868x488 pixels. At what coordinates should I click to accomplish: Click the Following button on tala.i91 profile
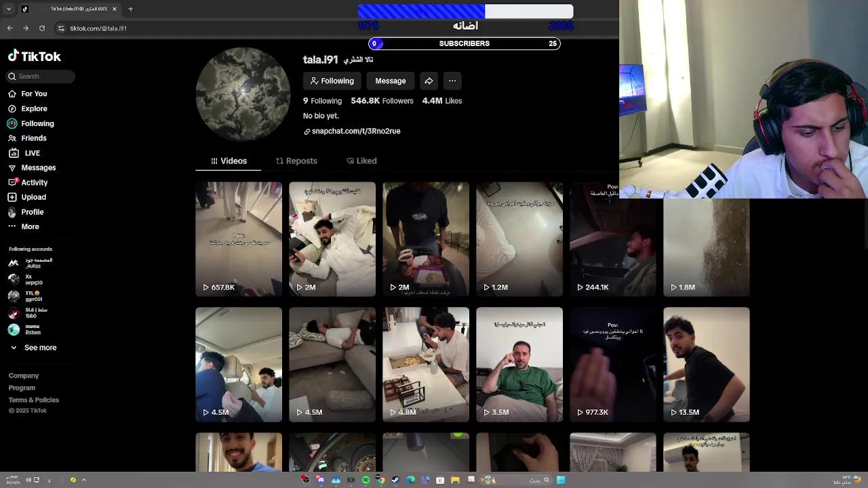tap(332, 81)
